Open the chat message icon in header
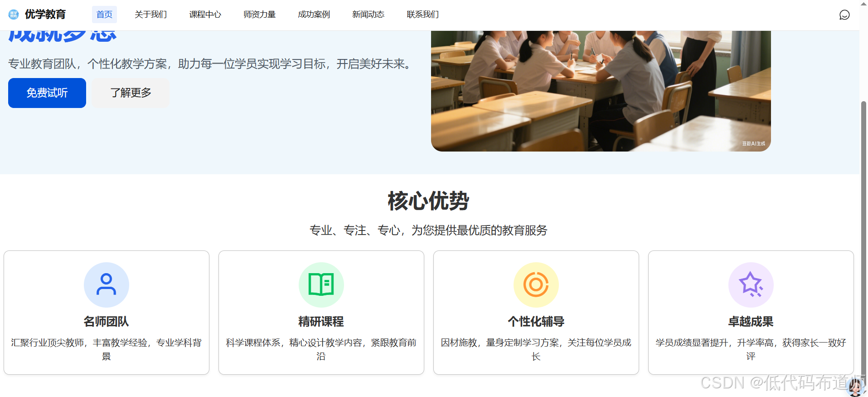Viewport: 868px width, 397px height. [x=844, y=15]
